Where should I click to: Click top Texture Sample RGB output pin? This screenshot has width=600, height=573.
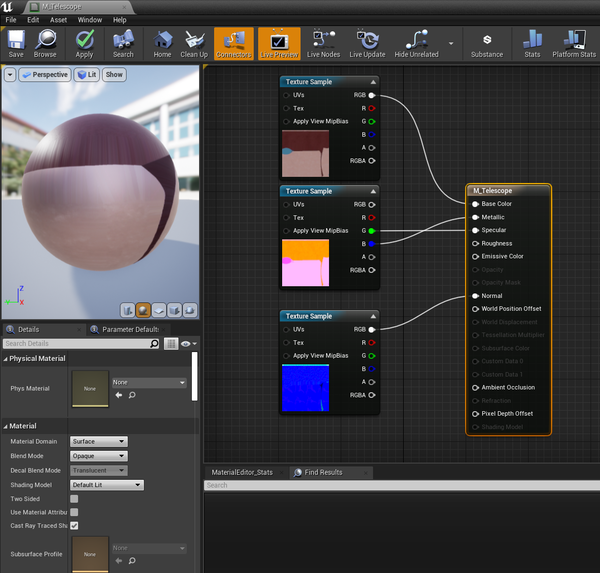tap(372, 95)
